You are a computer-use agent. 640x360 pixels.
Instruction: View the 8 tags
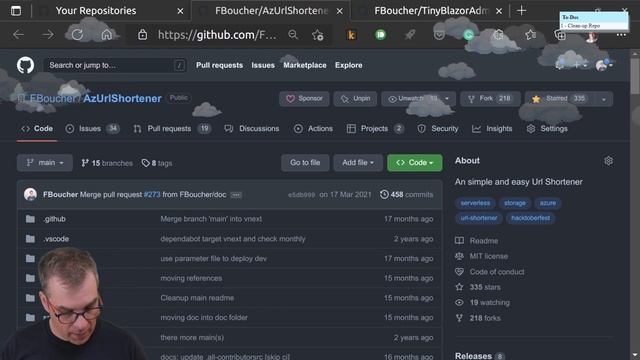click(x=157, y=163)
